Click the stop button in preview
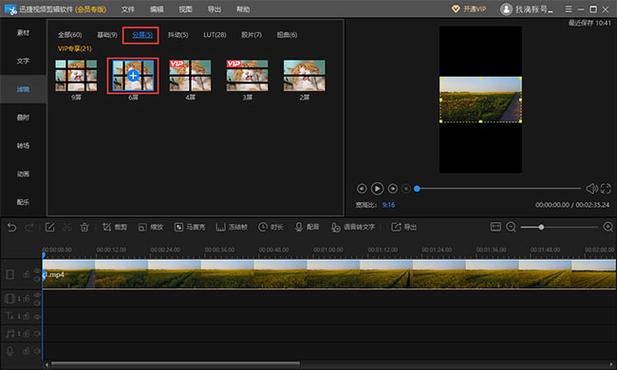This screenshot has height=370, width=617. coord(406,189)
